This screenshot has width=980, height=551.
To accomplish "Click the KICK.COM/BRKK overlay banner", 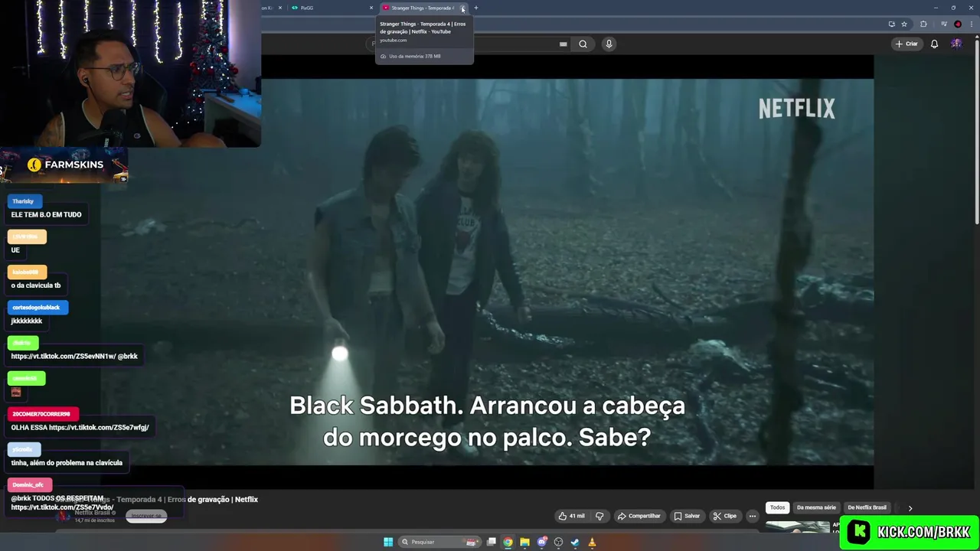I will click(x=910, y=532).
